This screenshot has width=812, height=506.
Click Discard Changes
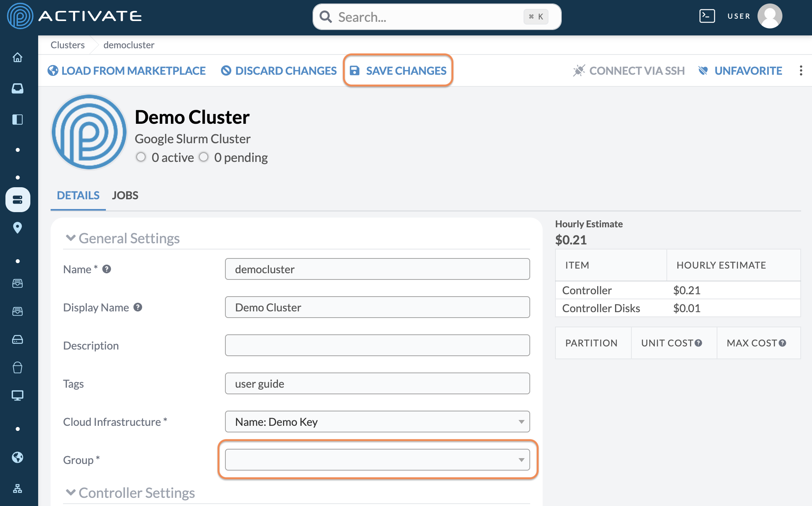click(x=279, y=70)
